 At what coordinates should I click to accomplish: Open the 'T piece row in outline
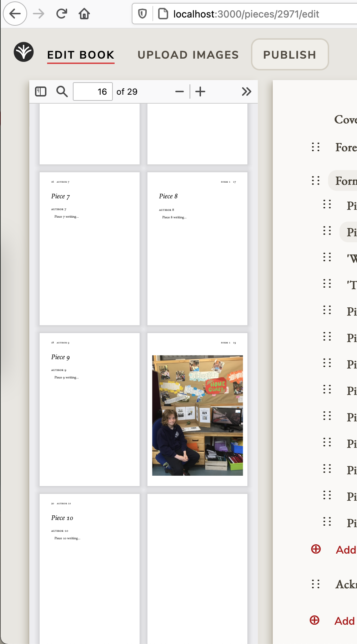click(x=352, y=284)
